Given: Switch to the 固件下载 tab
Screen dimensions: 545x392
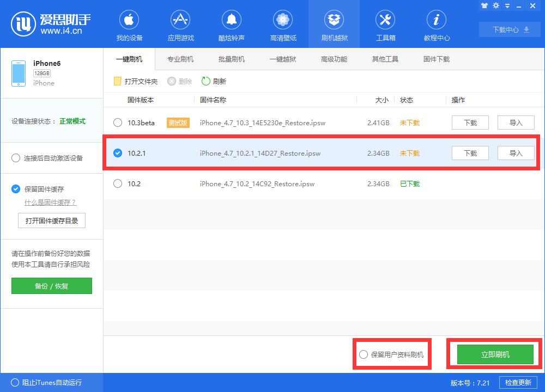Looking at the screenshot, I should coord(435,59).
